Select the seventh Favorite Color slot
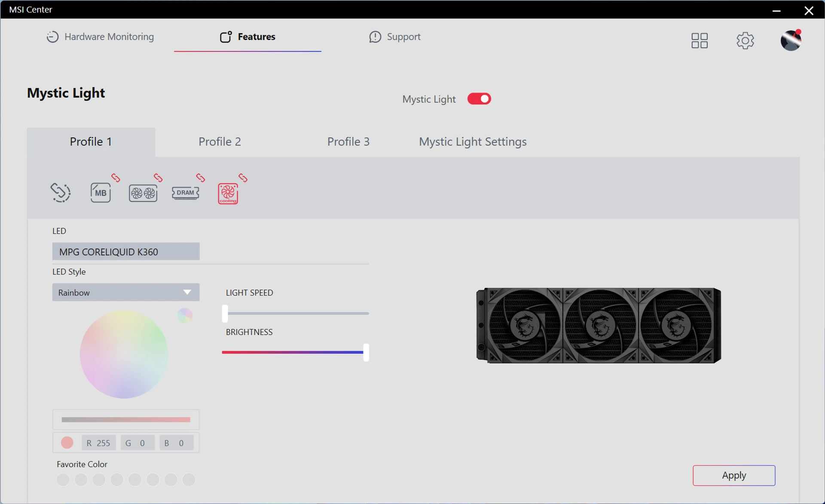 coord(171,480)
